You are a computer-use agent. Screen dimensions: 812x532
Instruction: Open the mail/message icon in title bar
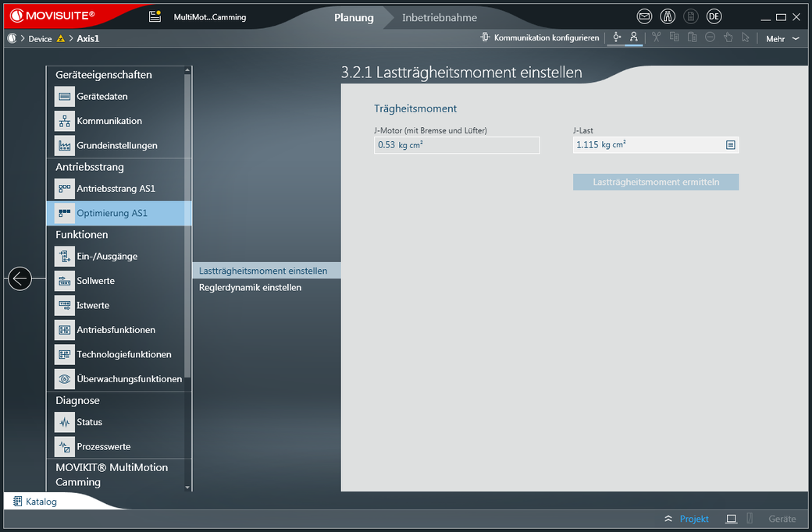[644, 16]
